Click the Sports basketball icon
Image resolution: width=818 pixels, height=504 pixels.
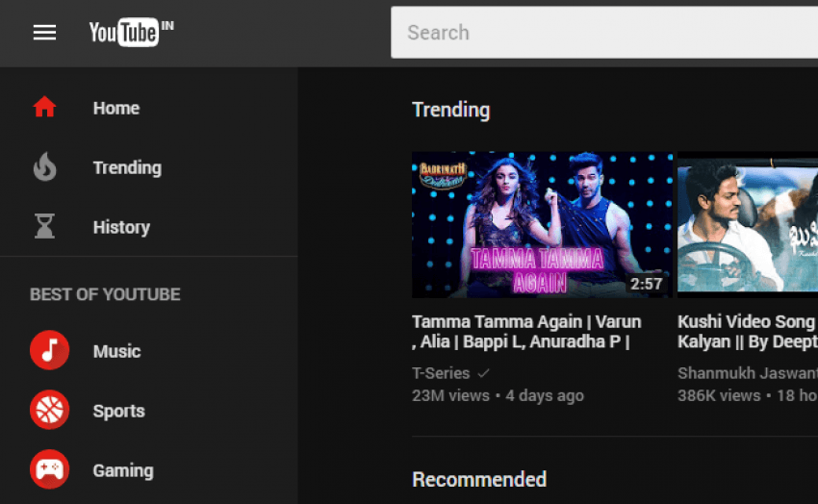coord(49,410)
